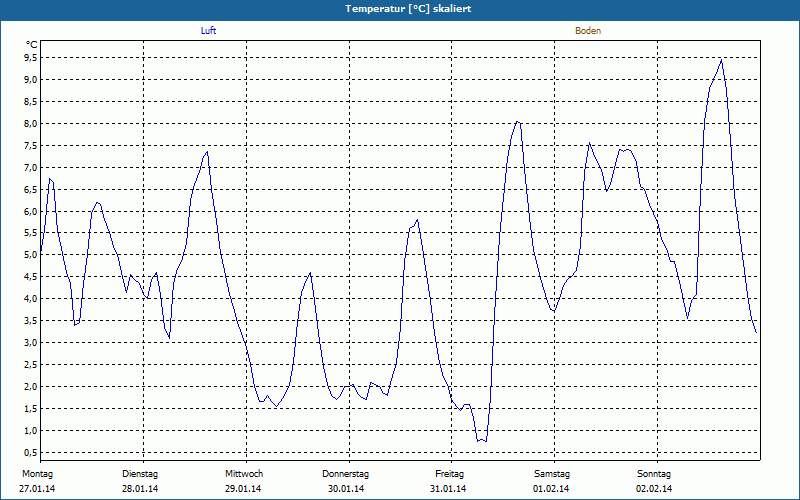This screenshot has height=500, width=800.
Task: Click the 'Luft' legend label
Action: click(208, 31)
